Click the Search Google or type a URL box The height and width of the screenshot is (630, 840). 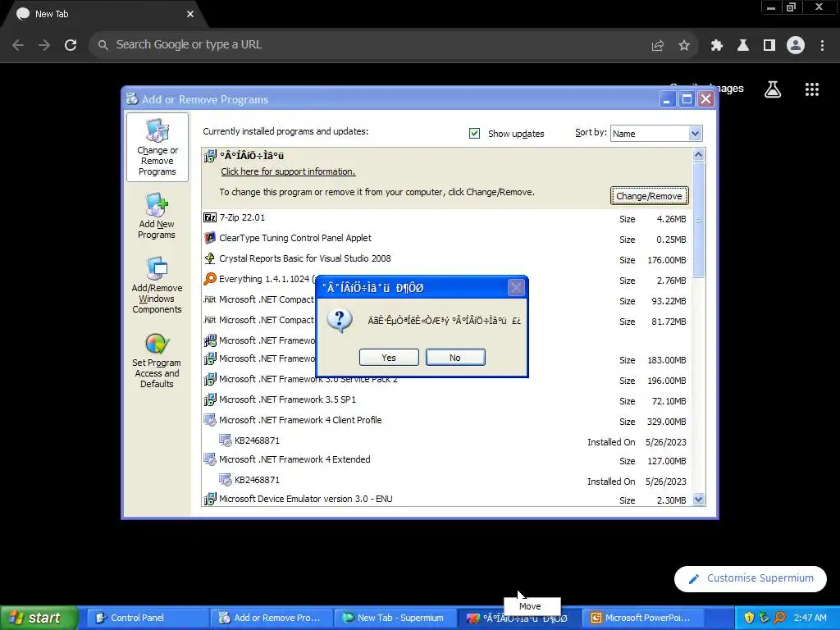[370, 45]
